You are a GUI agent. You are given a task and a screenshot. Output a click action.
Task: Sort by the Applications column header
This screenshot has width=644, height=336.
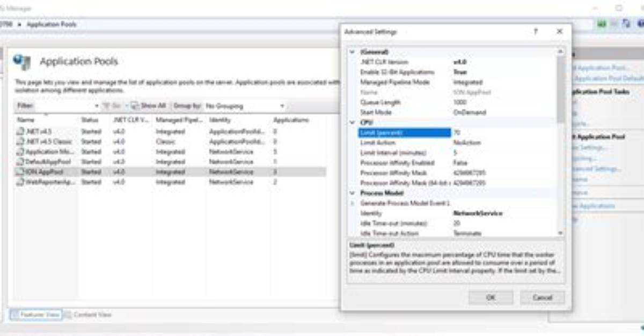(x=291, y=120)
